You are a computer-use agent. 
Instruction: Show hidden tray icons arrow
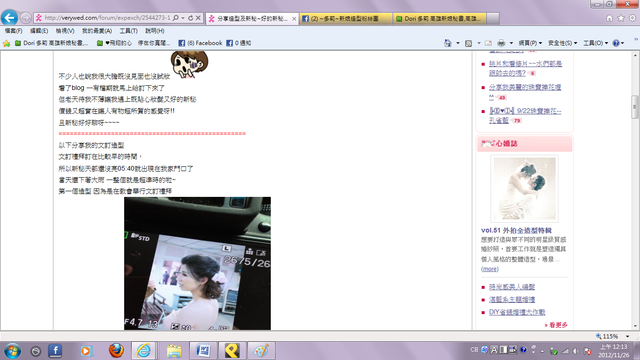tap(542, 351)
